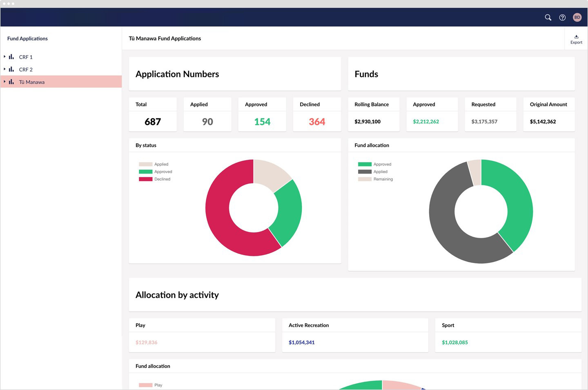Expand the Tū Manawa tree arrow

coord(4,82)
